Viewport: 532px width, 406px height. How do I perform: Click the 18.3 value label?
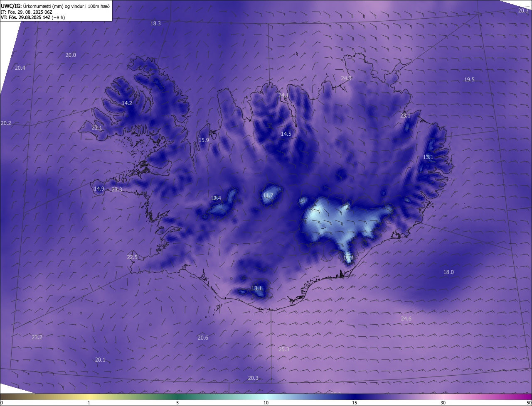point(155,24)
